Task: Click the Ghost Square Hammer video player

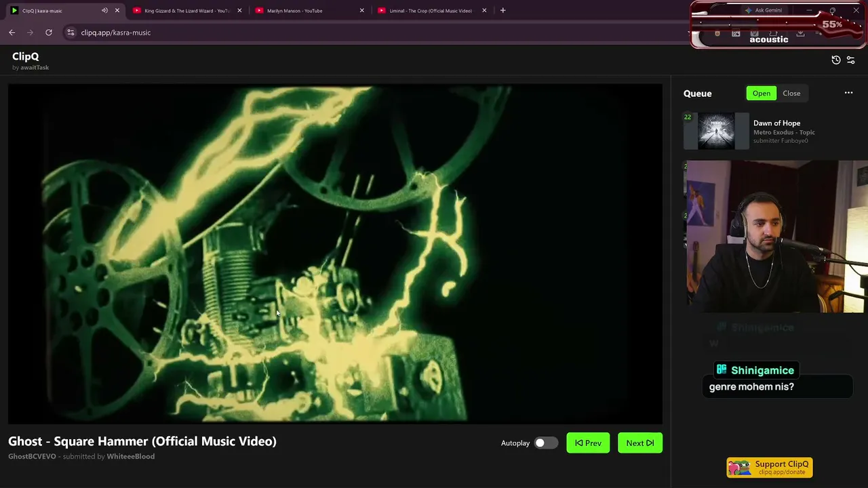Action: coord(335,253)
